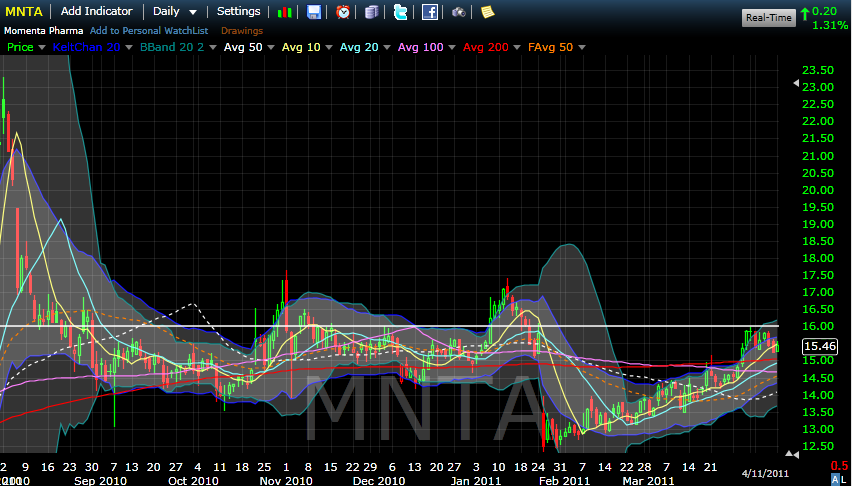Click the up triangle below 12.50

(788, 453)
